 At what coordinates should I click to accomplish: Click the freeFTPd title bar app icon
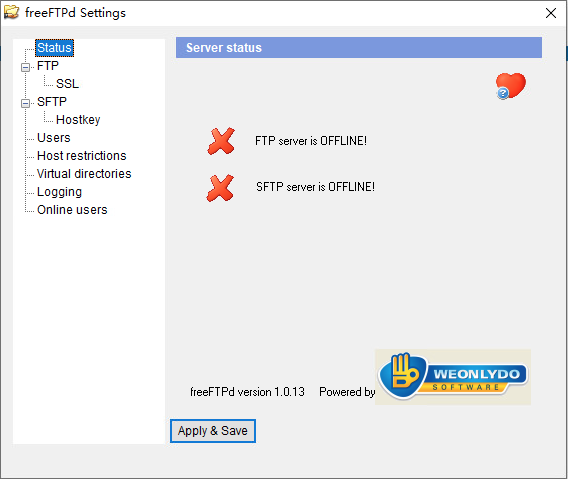click(11, 13)
